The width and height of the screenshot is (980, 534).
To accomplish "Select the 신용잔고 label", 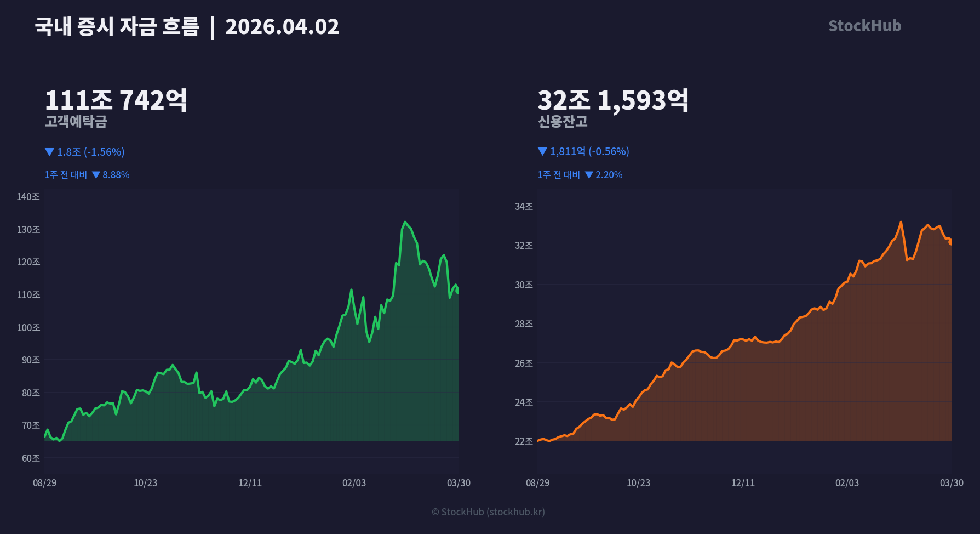I will [563, 121].
